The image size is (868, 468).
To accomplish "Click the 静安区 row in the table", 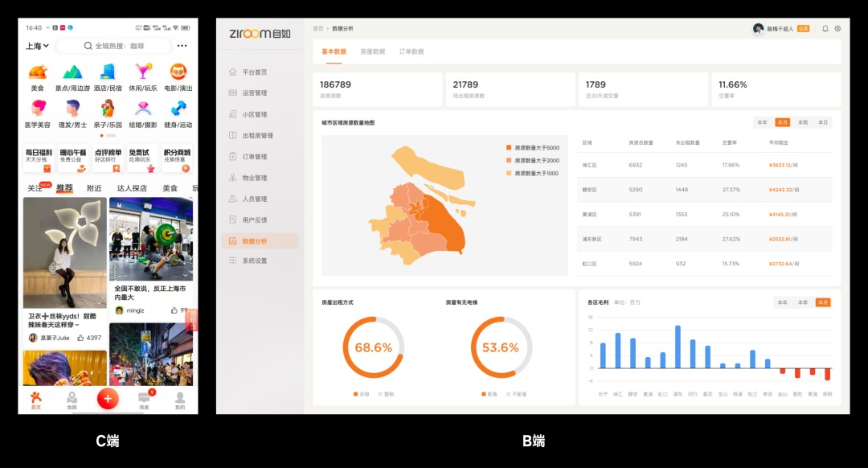I will (704, 190).
